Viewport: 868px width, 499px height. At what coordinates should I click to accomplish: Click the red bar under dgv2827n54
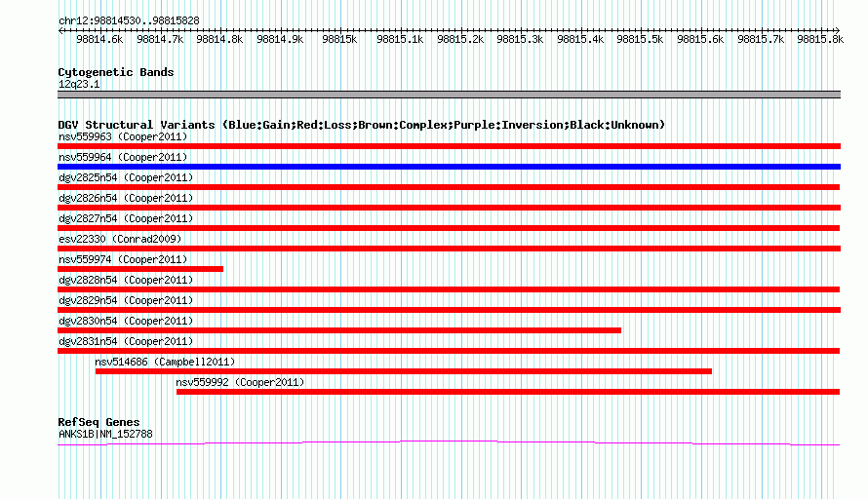coord(449,228)
